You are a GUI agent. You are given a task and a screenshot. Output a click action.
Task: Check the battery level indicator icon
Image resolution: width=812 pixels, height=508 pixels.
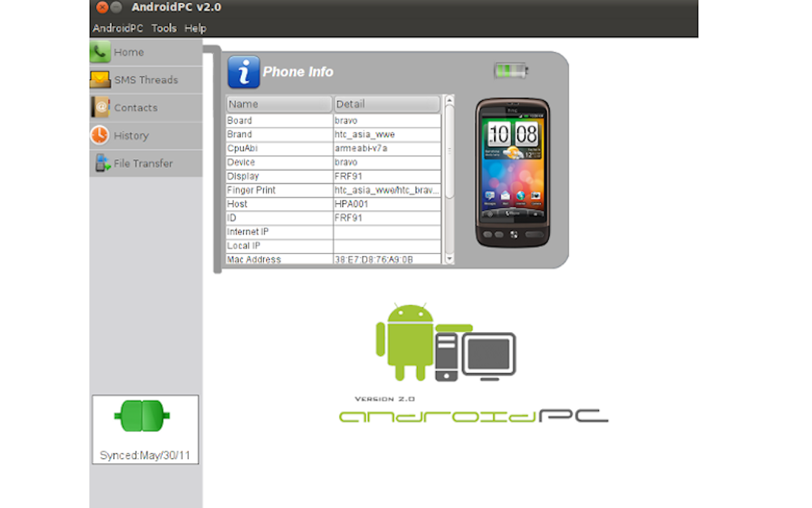point(511,70)
